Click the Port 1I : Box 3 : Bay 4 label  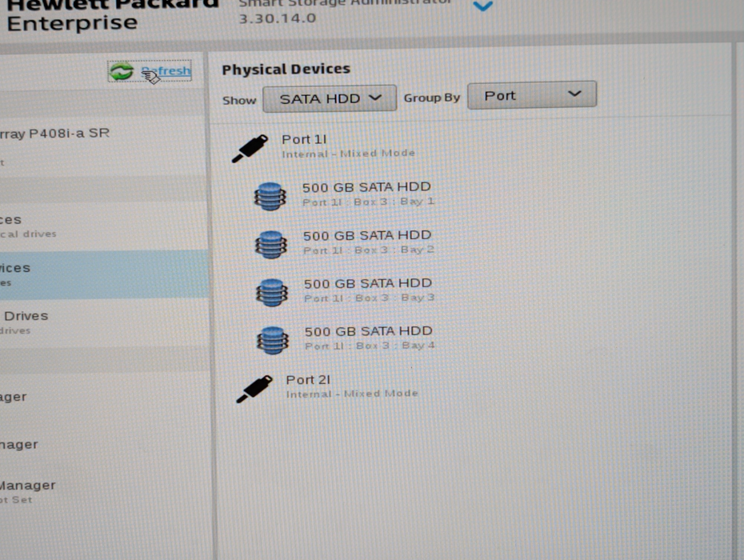click(370, 346)
